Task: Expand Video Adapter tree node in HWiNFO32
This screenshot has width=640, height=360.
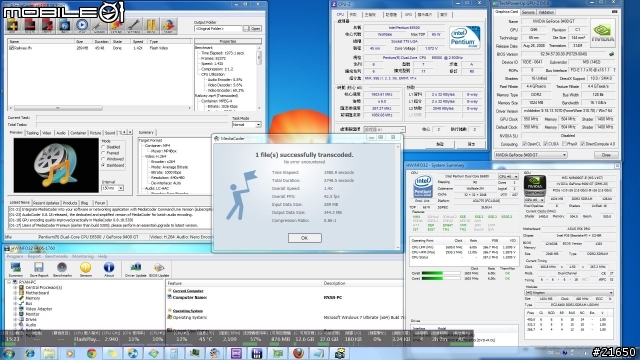Action: coord(15,309)
